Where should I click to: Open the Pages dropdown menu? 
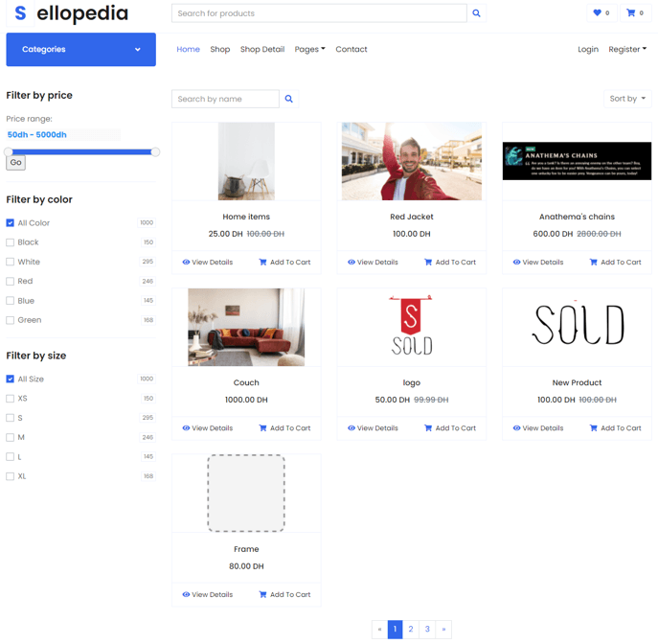click(x=309, y=49)
